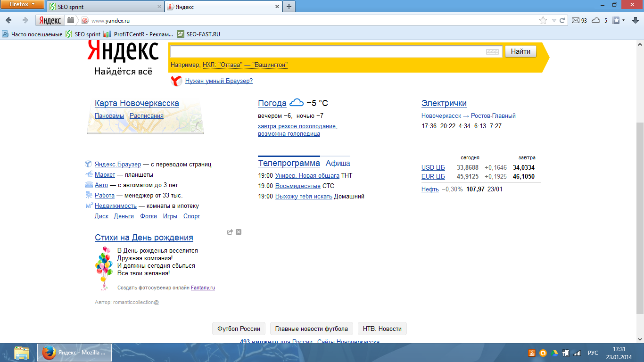The image size is (644, 362).
Task: Click the browser forward arrow
Action: 25,20
